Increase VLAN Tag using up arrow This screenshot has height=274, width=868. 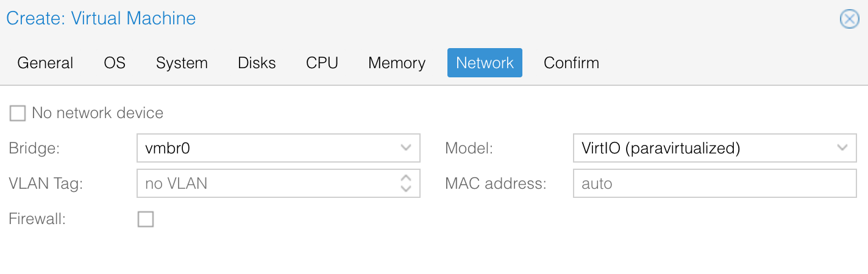[406, 178]
